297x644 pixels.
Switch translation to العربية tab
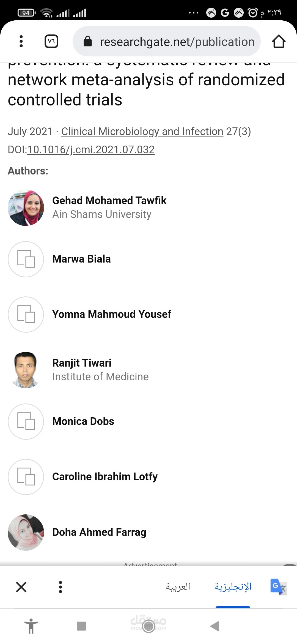coord(178,587)
